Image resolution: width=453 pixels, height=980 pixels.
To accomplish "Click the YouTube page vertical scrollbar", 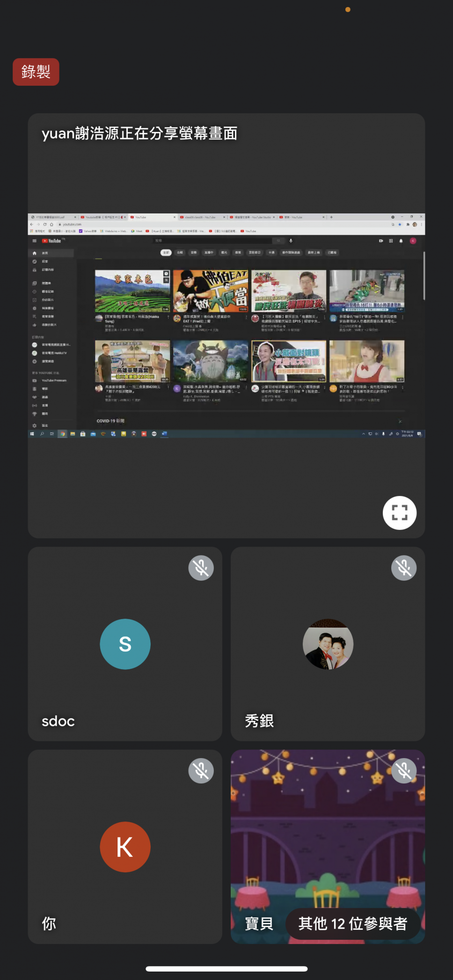I will [x=424, y=276].
